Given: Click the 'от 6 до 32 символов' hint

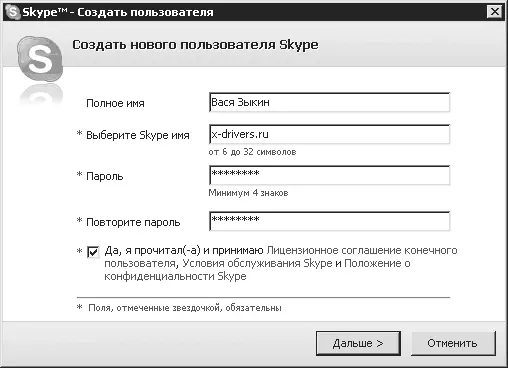Looking at the screenshot, I should pos(252,152).
